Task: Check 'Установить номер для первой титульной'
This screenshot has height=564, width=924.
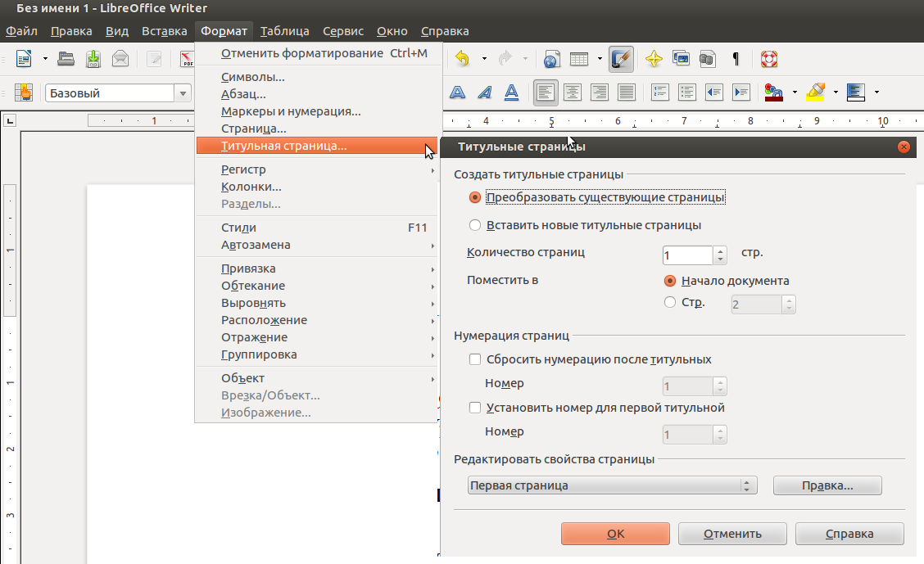Action: click(475, 408)
